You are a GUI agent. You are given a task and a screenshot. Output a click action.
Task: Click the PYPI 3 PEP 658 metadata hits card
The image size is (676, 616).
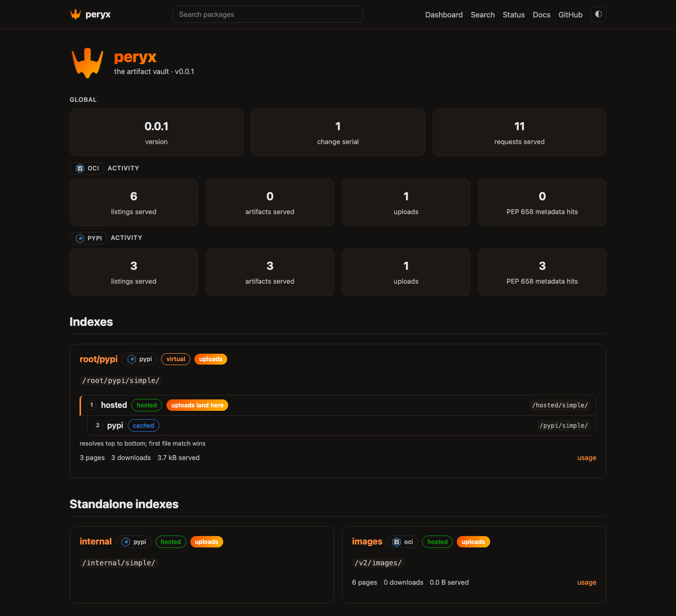pos(542,272)
